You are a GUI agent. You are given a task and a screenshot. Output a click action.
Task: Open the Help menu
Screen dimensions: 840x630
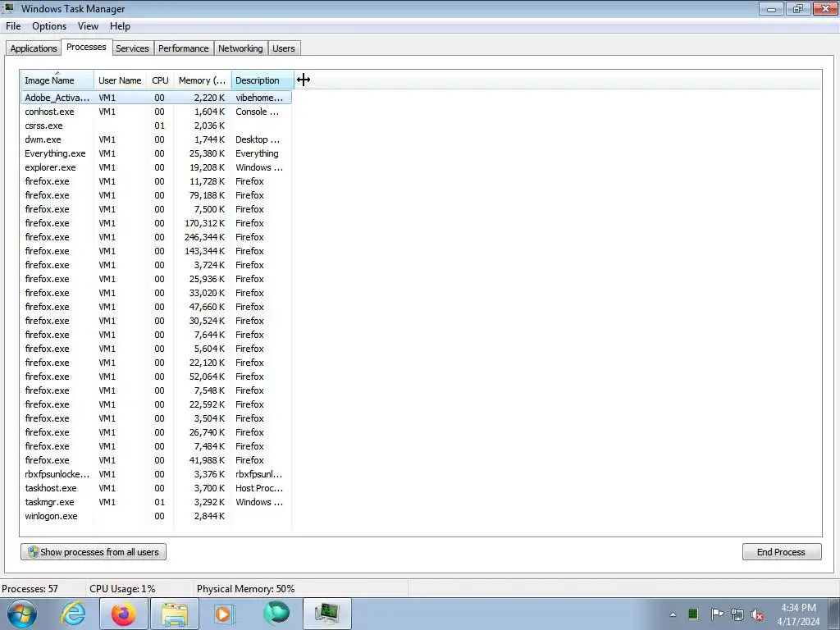tap(120, 26)
